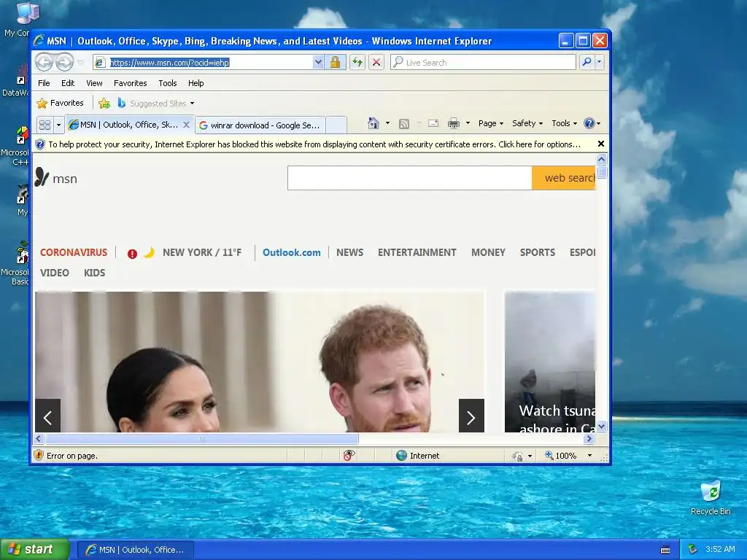Open the View menu
The image size is (747, 560).
coord(94,83)
